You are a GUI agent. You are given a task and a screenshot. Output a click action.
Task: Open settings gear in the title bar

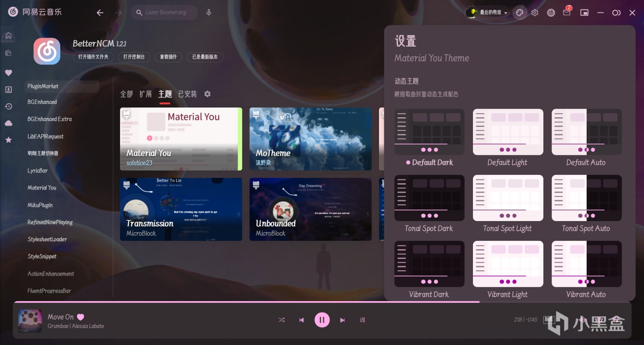[535, 13]
